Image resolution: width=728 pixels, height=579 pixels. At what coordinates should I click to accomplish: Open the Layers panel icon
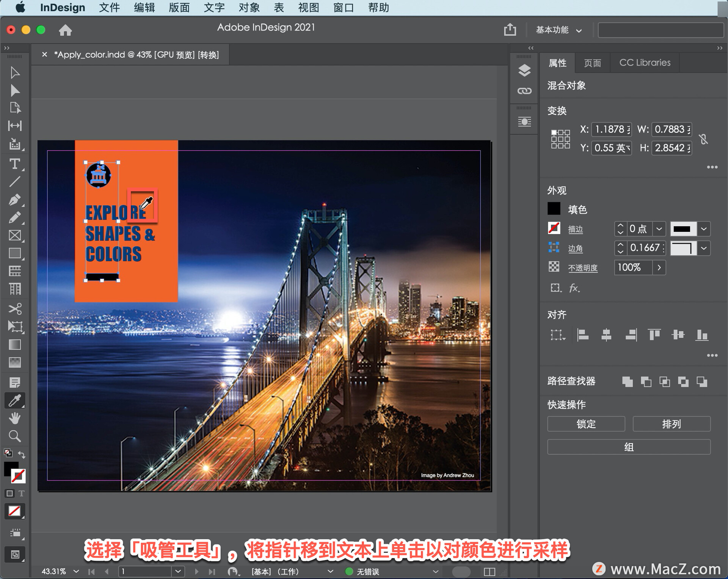[524, 71]
